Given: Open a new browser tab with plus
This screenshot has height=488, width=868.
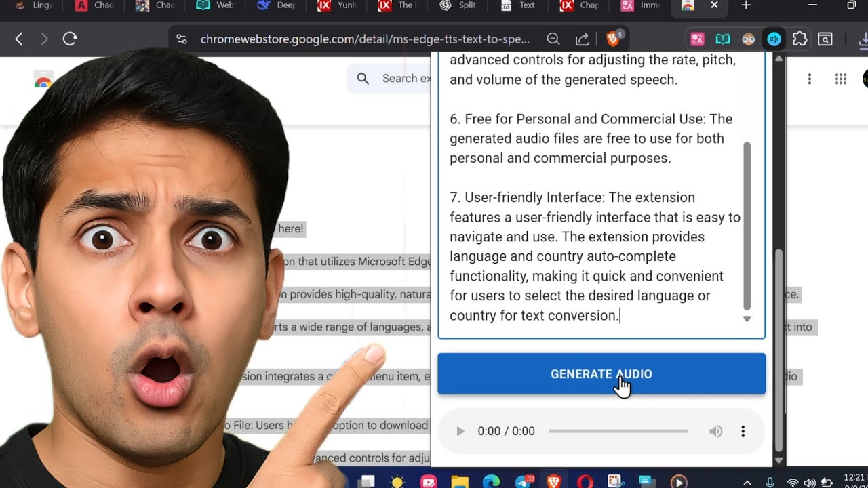Looking at the screenshot, I should (746, 5).
